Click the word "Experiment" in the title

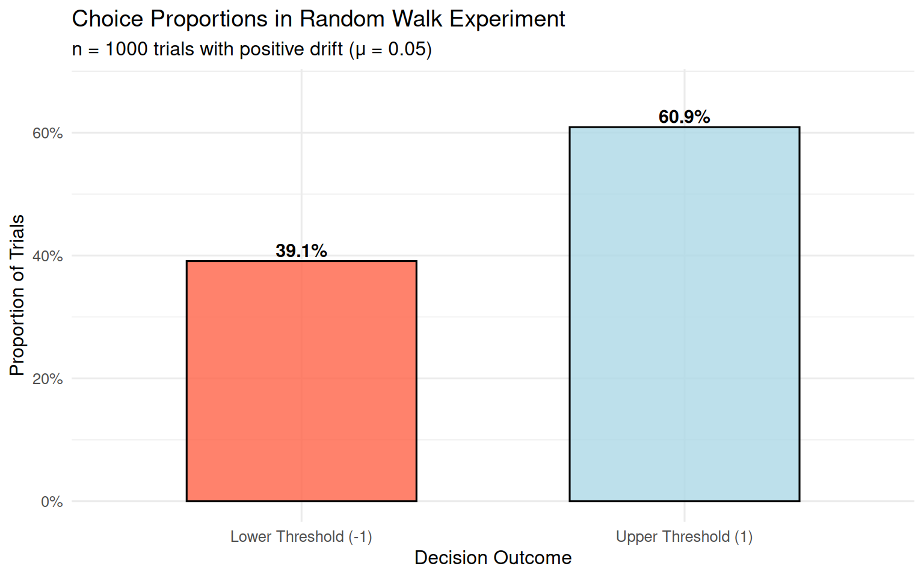[507, 19]
